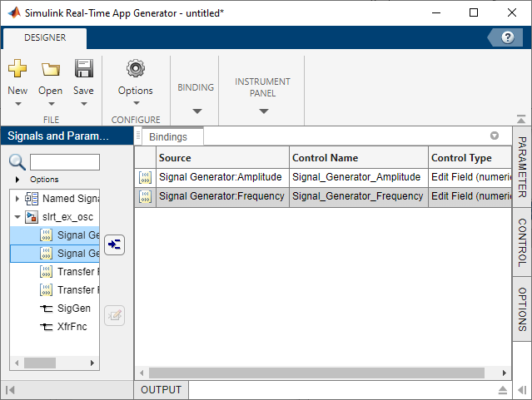Image resolution: width=532 pixels, height=400 pixels.
Task: Expand the INSTRUMENT PANEL dropdown
Action: click(262, 111)
